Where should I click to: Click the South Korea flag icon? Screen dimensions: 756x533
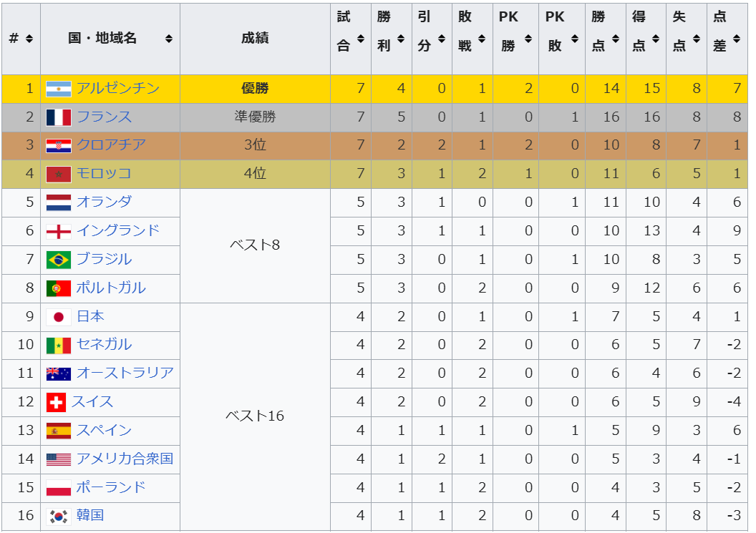(58, 516)
